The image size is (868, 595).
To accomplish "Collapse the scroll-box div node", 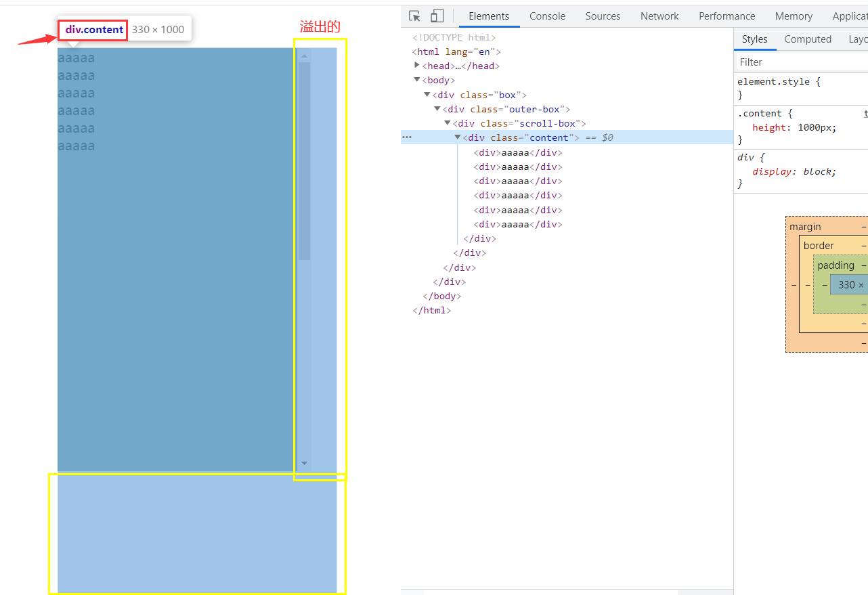I will tap(448, 123).
